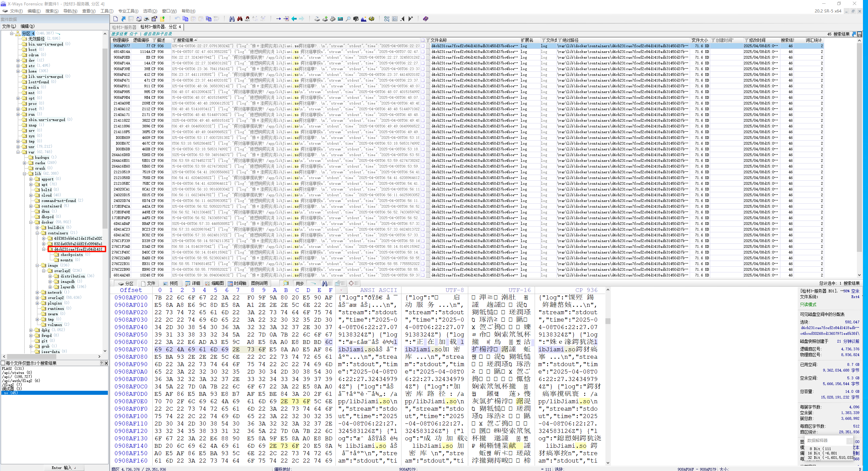
Task: Tick the checkbox in the file name column header
Action: tap(423, 40)
